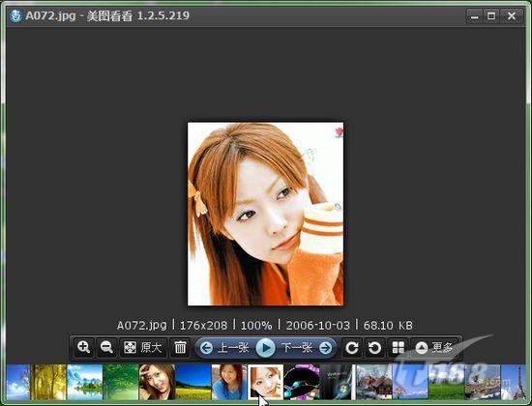Expand the 更多 (More) menu
Screen dimensions: 532x406
tap(435, 348)
